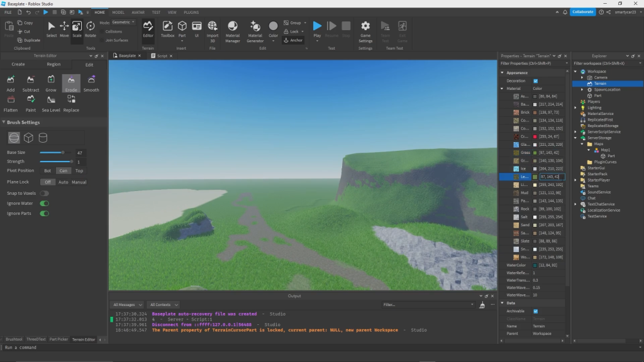Activate the Move tool in ribbon
Screen dimensions: 644x362
(x=64, y=29)
